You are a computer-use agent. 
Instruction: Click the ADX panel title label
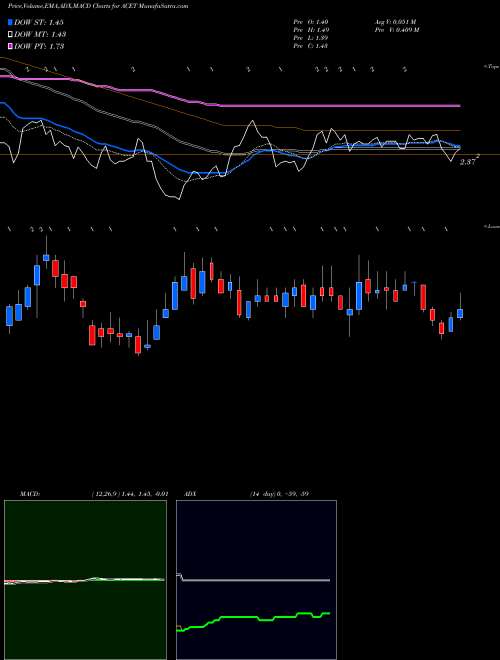(188, 493)
